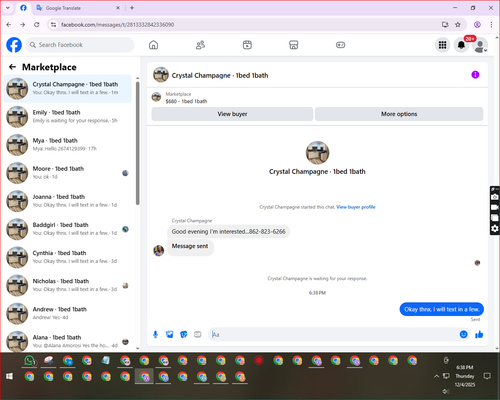
Task: Go forward in browser history
Action: point(22,25)
